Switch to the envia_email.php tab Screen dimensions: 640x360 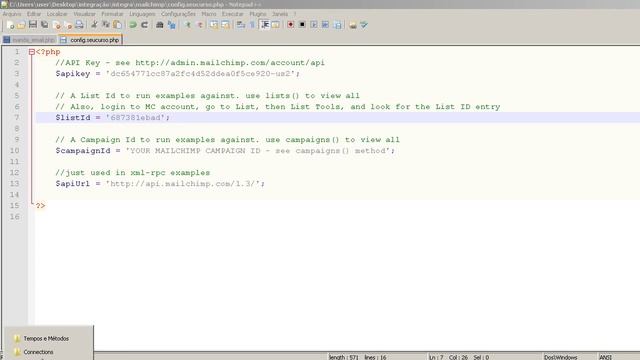(29, 40)
